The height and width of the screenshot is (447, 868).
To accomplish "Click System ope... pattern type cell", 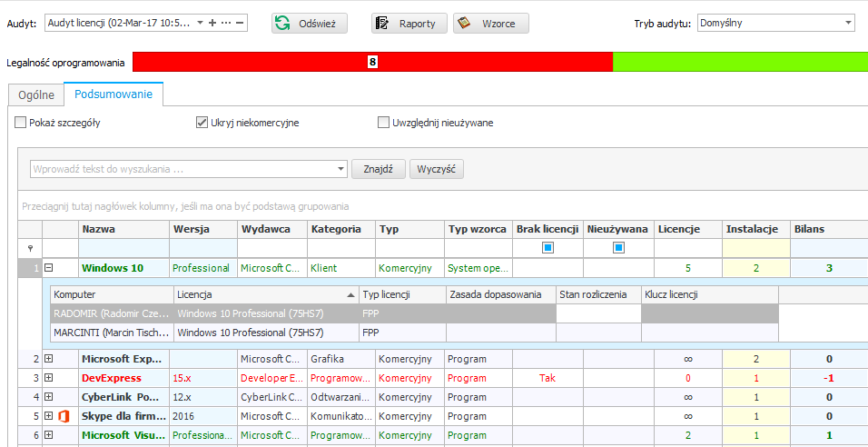I will [x=478, y=268].
